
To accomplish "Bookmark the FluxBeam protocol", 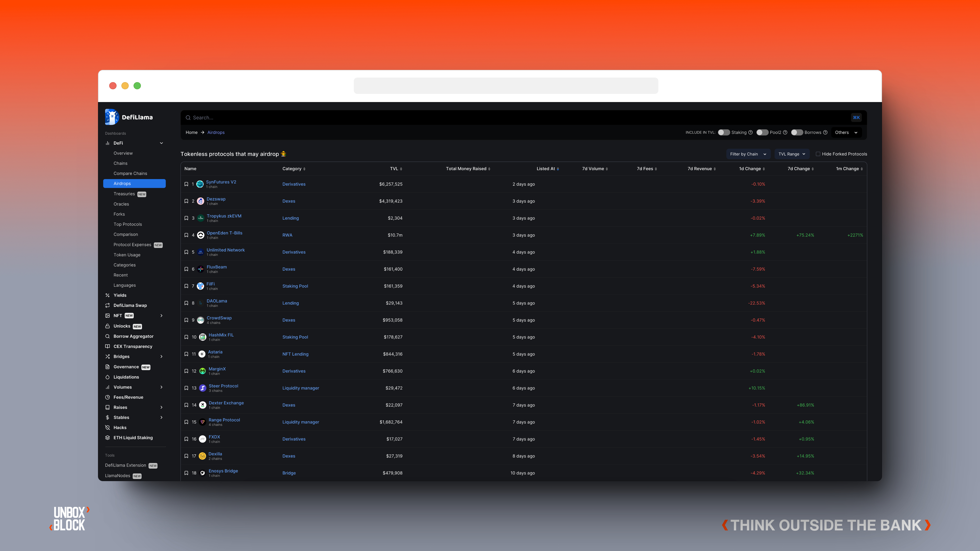I will [x=186, y=269].
